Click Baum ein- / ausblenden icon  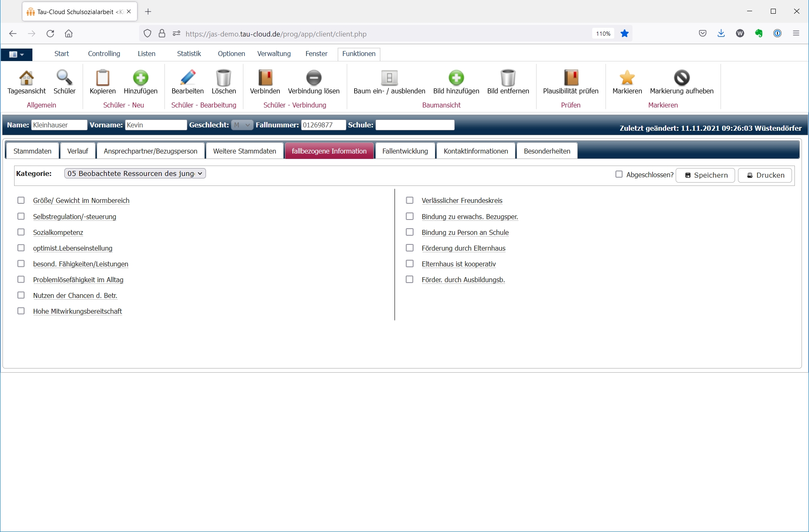[x=389, y=78]
